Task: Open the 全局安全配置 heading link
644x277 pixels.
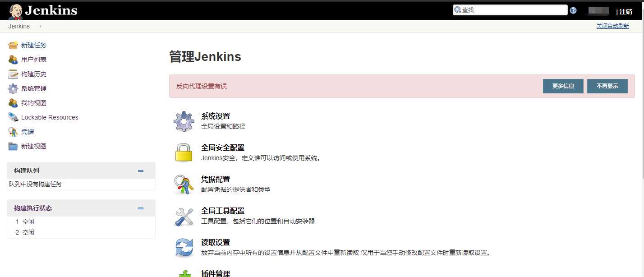Action: [223, 148]
